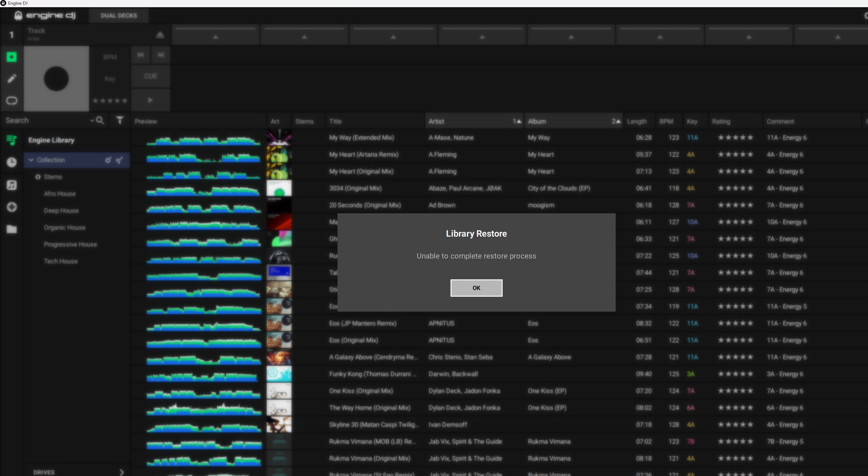Sort by the Album column header
The width and height of the screenshot is (868, 476).
[573, 121]
